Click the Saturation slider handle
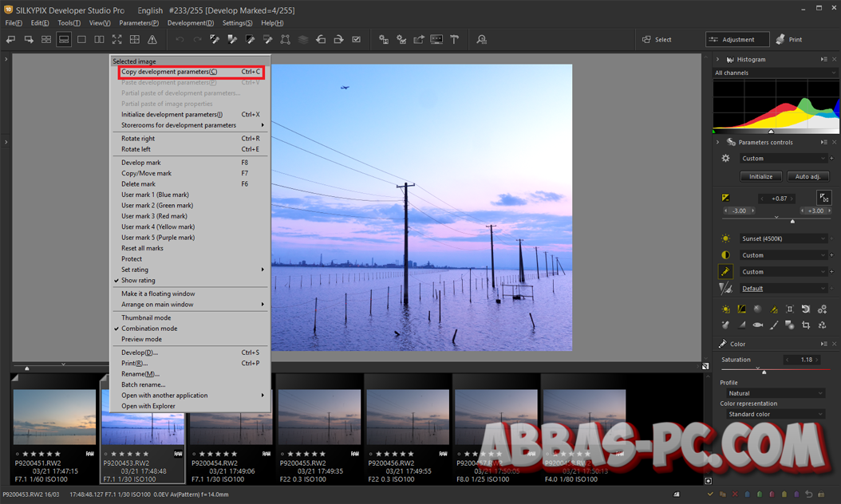This screenshot has width=841, height=504. (764, 372)
